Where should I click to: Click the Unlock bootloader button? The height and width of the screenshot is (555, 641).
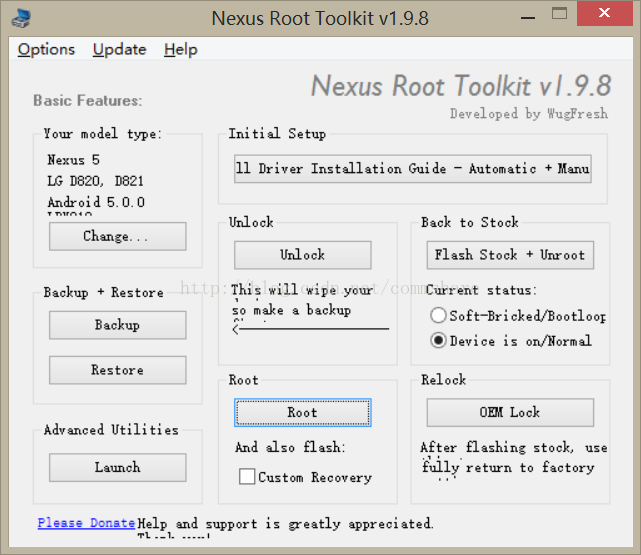tap(303, 255)
